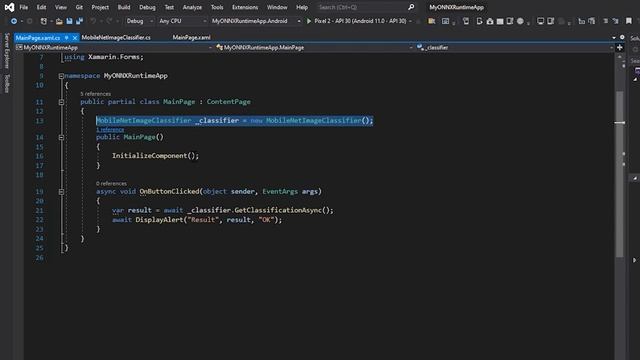Switch to the MobileNetImageClassifier.cs tab
The width and height of the screenshot is (640, 360).
(x=116, y=38)
